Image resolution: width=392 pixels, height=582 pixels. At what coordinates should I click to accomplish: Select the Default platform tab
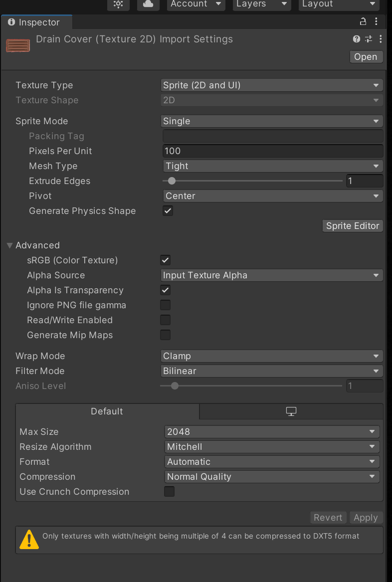pyautogui.click(x=107, y=411)
